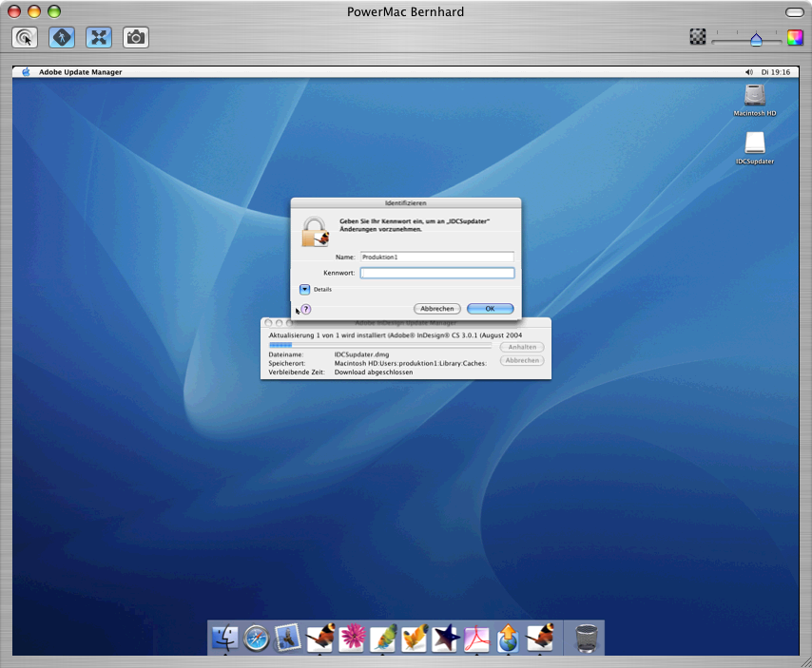Minimize the PowerMac Bernhard window
The image size is (812, 668).
[x=34, y=11]
